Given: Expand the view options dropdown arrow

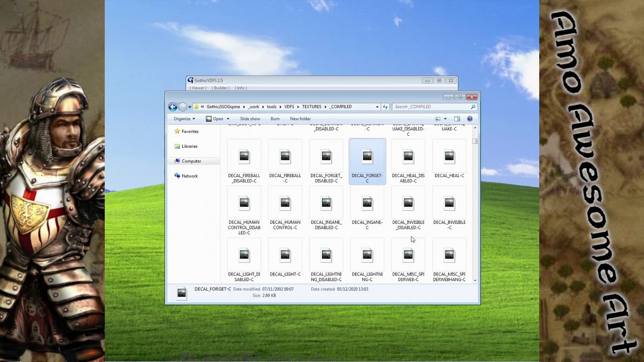Looking at the screenshot, I should tap(445, 119).
